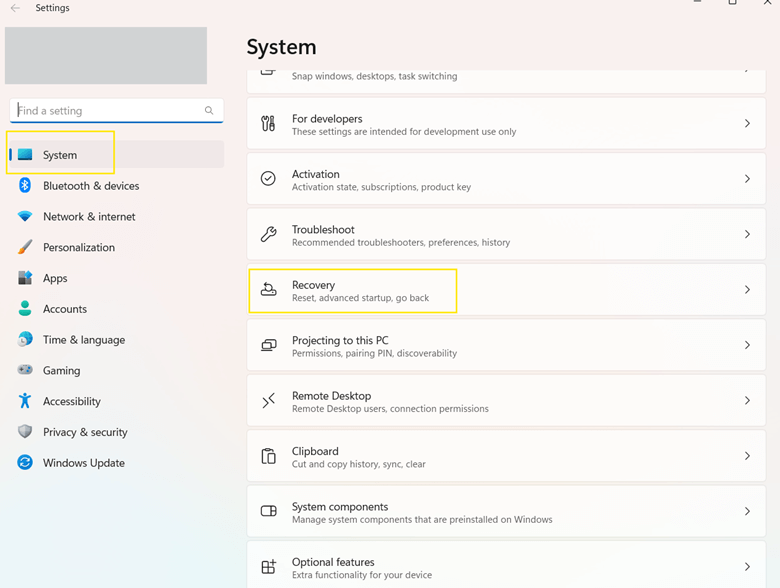780x588 pixels.
Task: Select System in the sidebar
Action: pyautogui.click(x=116, y=155)
